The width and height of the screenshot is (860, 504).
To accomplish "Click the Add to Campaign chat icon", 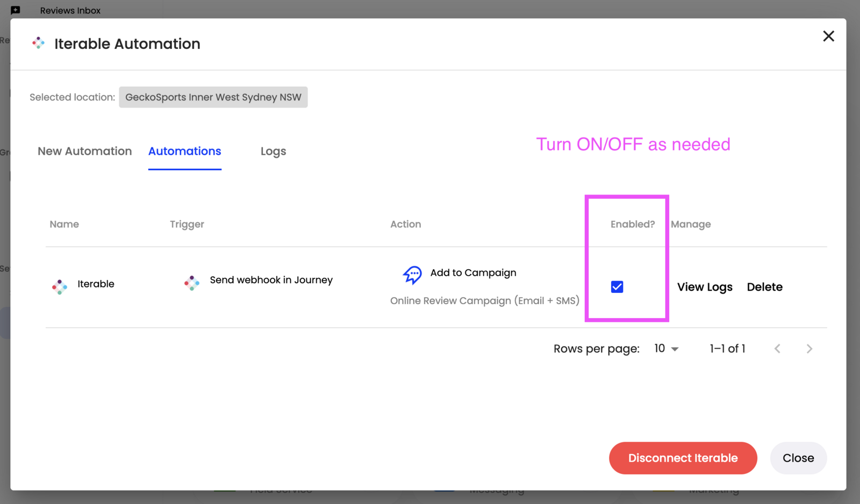I will 412,275.
